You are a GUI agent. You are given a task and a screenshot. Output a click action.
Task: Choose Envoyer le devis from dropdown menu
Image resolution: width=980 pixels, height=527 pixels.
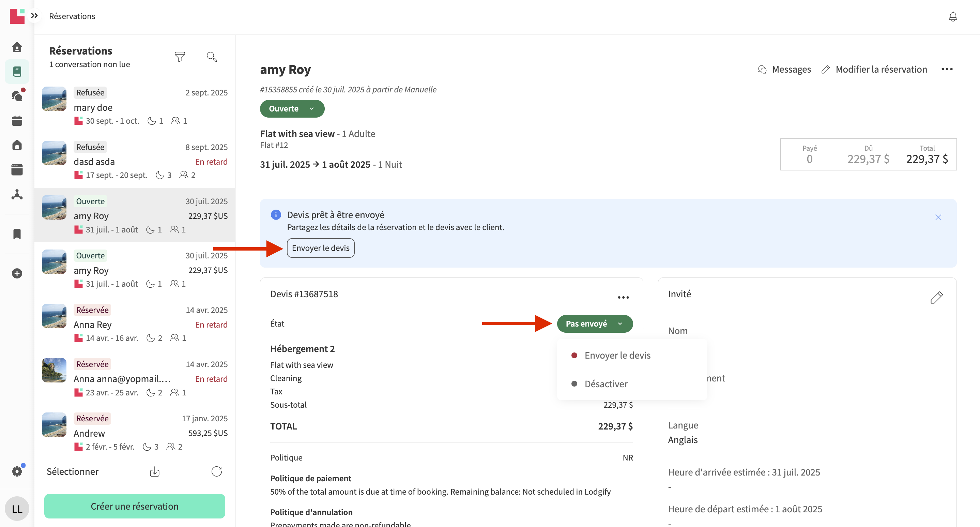pyautogui.click(x=617, y=356)
